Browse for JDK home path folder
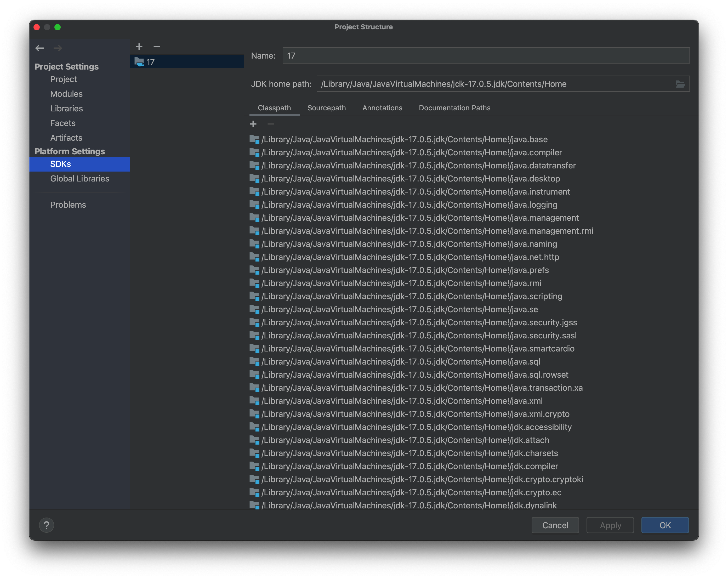 click(680, 84)
